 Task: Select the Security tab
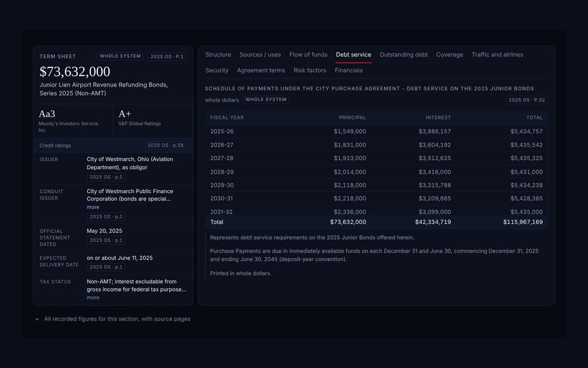pos(217,70)
